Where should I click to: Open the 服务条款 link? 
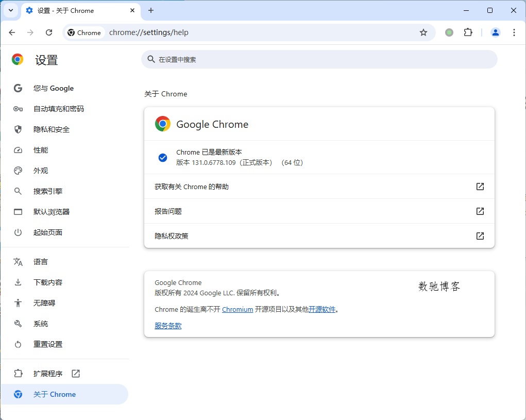[x=168, y=326]
